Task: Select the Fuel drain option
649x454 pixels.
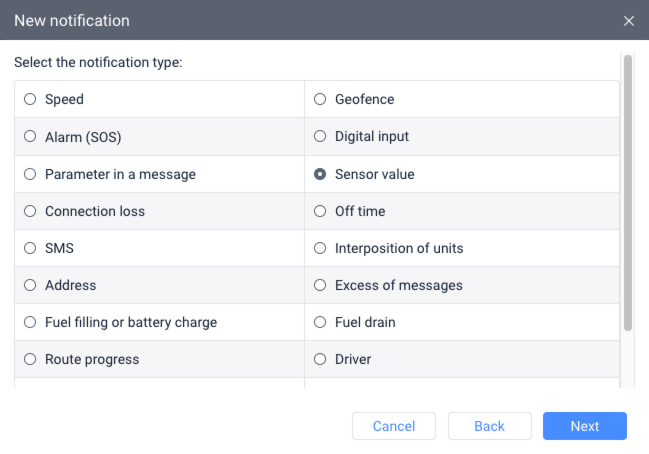Action: 320,322
